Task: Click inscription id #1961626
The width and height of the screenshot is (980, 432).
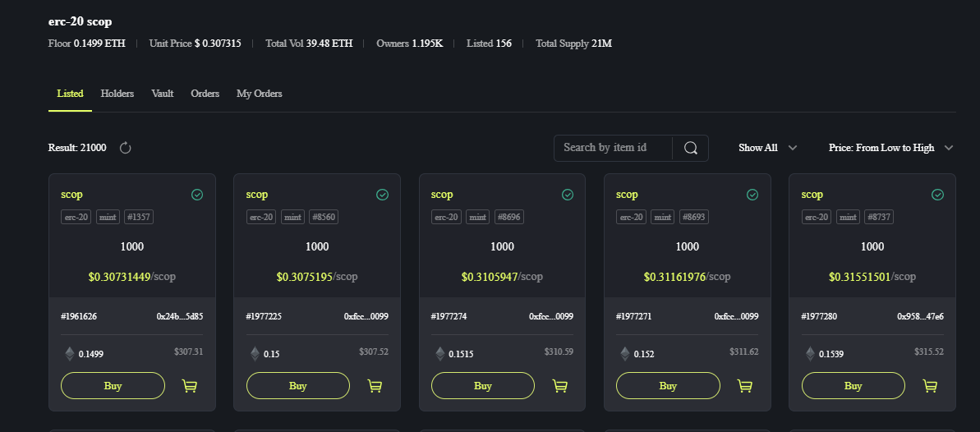Action: (x=79, y=316)
